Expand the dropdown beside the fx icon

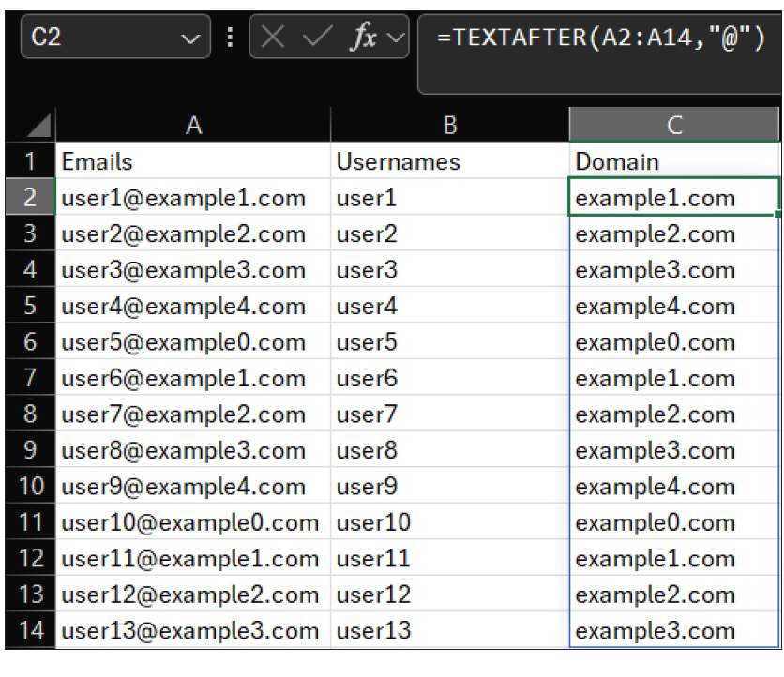coord(395,38)
